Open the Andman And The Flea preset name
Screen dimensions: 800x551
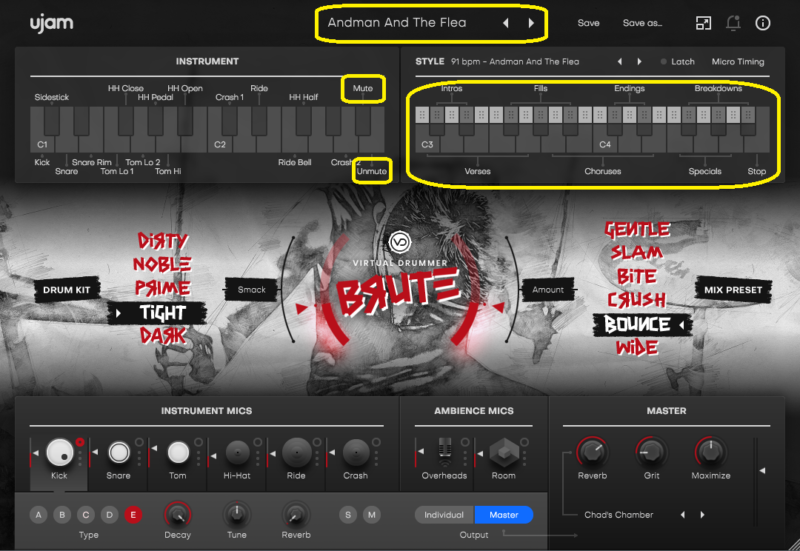click(x=397, y=23)
